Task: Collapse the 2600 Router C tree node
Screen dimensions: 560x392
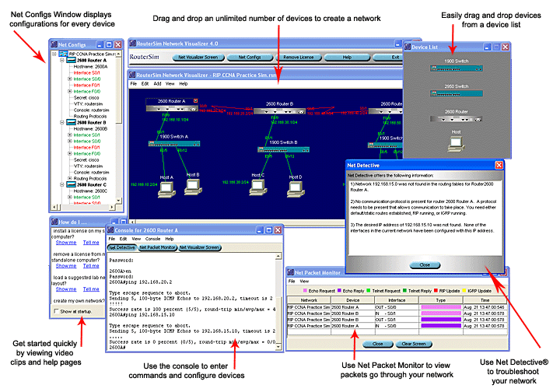Action: [x=62, y=184]
